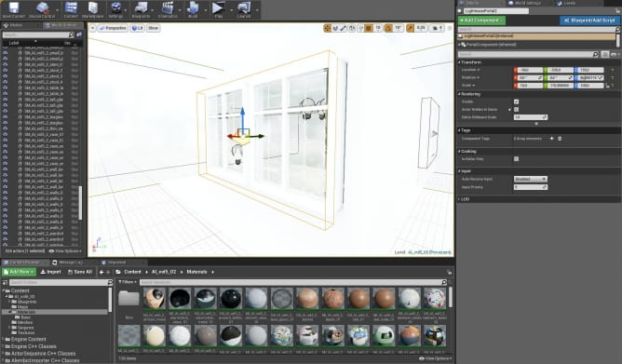The height and width of the screenshot is (364, 622).
Task: Open content browser View Options menu
Action: point(436,358)
